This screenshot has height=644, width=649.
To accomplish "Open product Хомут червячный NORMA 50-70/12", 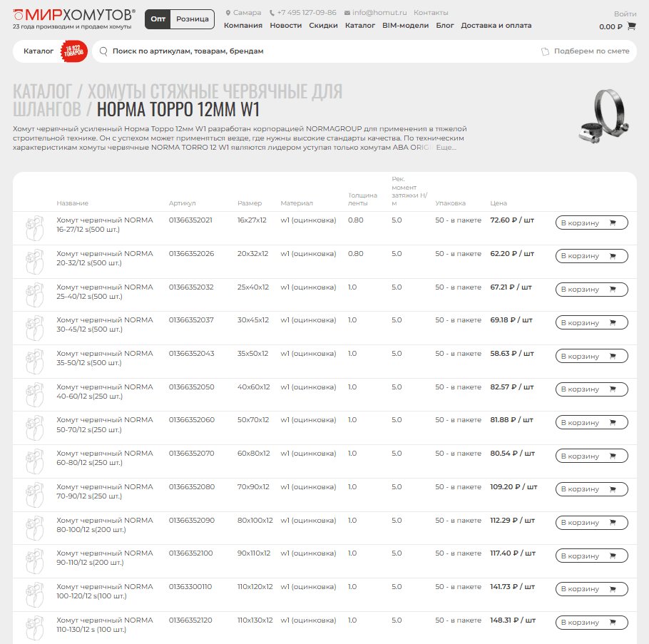I will point(105,424).
